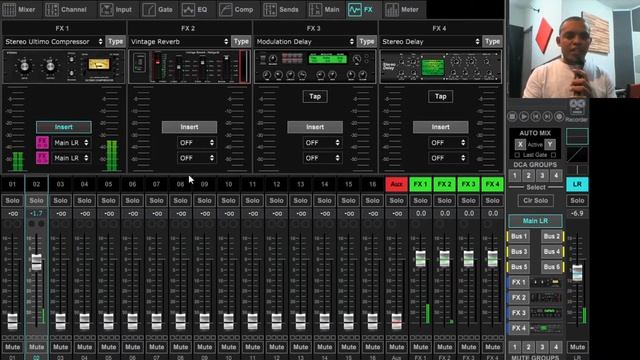Toggle the FX 1 Insert button
The height and width of the screenshot is (360, 640).
pyautogui.click(x=64, y=127)
